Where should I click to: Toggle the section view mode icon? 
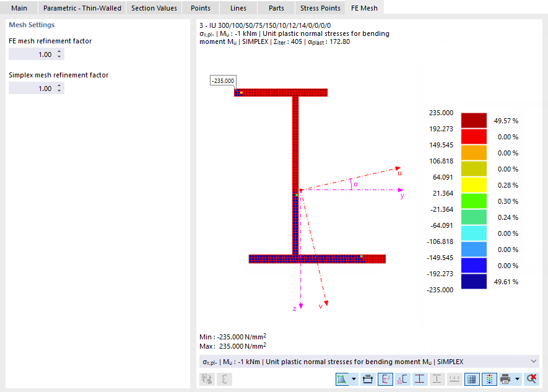[342, 379]
